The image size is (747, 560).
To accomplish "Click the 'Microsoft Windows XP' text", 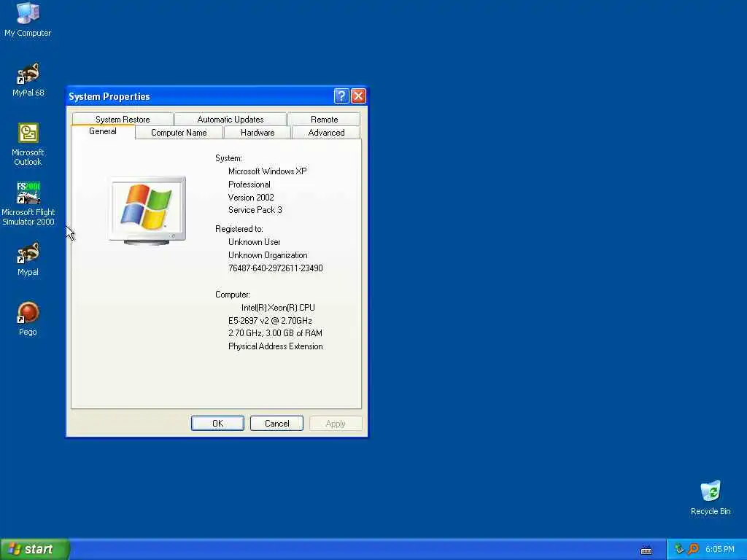I will point(267,171).
